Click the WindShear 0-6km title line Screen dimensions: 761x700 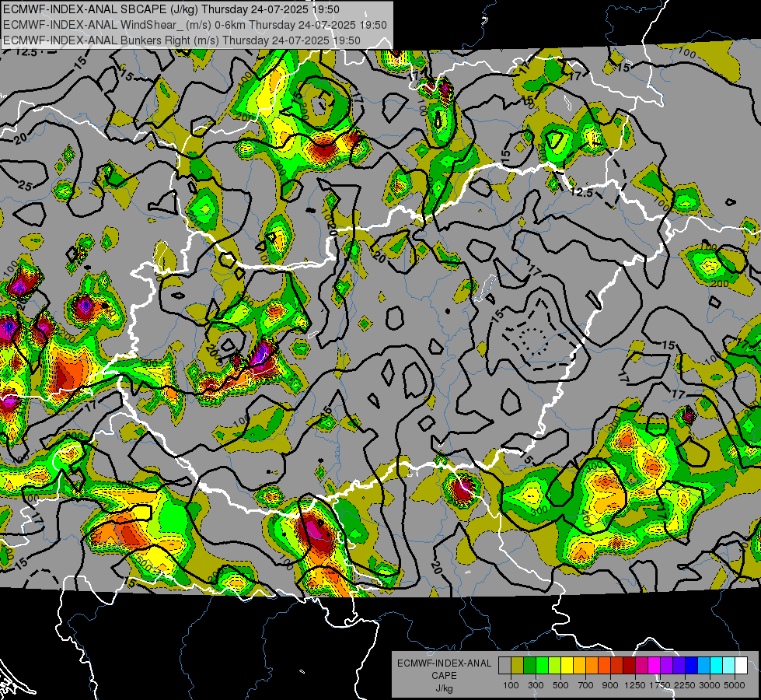pyautogui.click(x=195, y=25)
